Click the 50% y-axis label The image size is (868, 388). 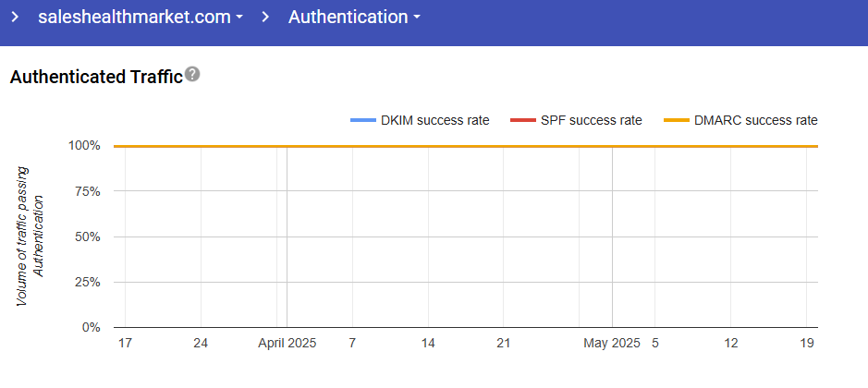point(86,236)
